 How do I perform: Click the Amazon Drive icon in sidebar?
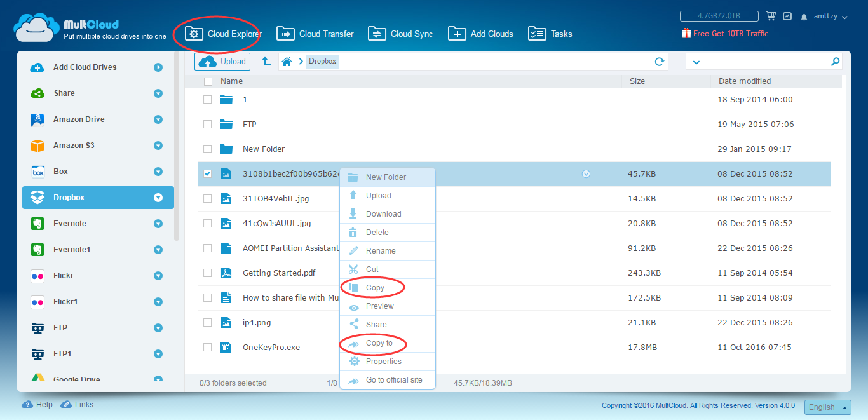37,119
